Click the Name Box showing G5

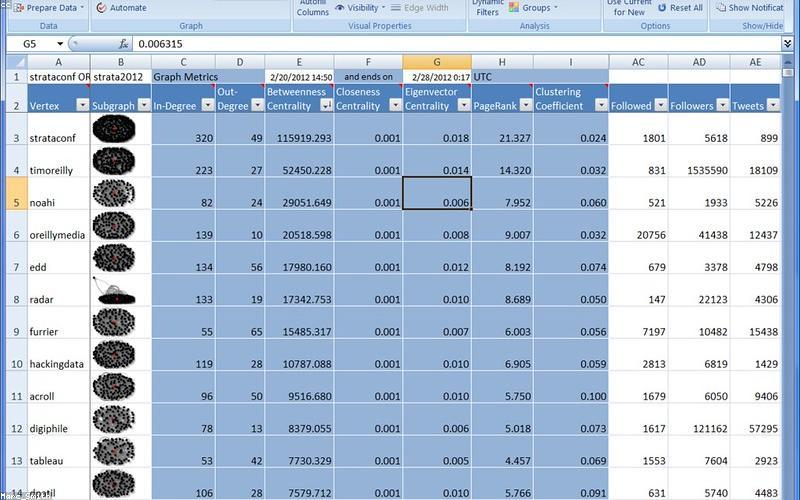click(x=31, y=44)
